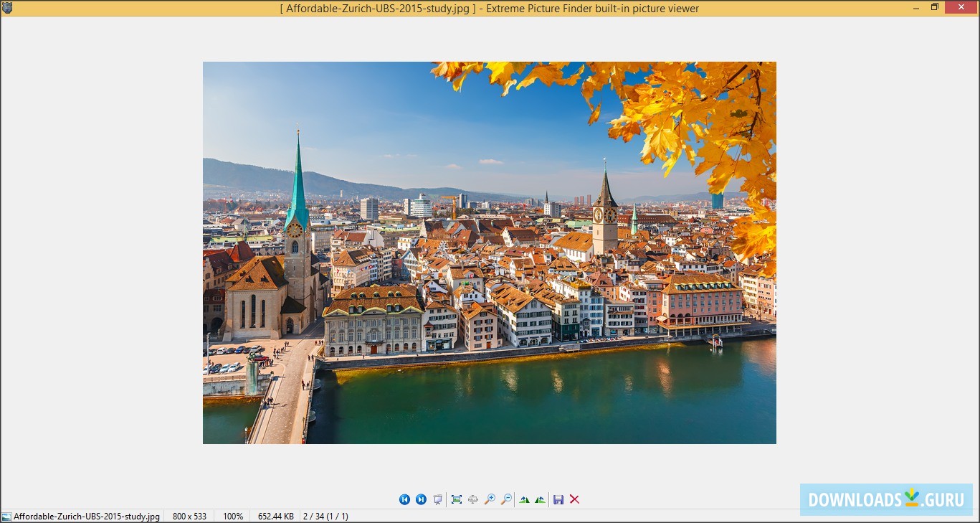Start the slideshow
The height and width of the screenshot is (523, 980).
438,499
